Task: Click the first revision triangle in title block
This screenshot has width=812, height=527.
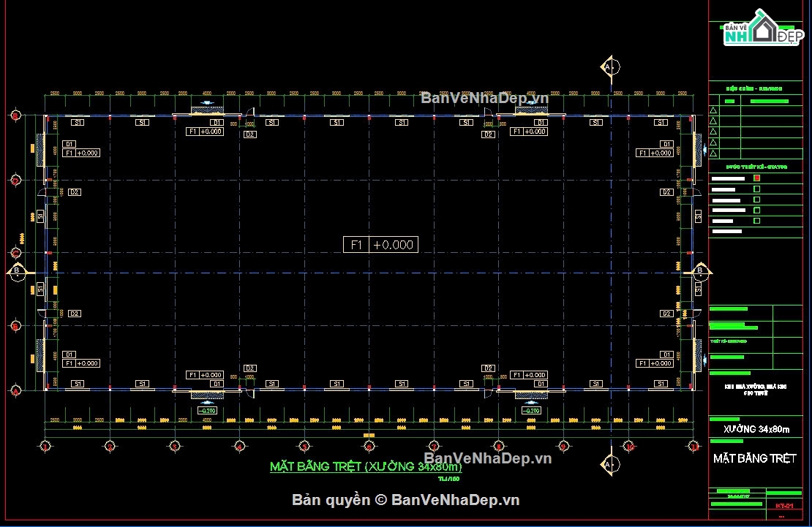Action: pyautogui.click(x=714, y=110)
